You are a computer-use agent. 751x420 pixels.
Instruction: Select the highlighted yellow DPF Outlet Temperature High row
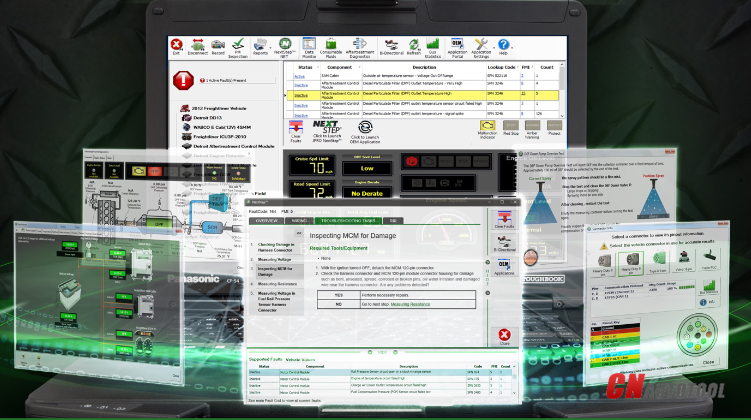(423, 95)
